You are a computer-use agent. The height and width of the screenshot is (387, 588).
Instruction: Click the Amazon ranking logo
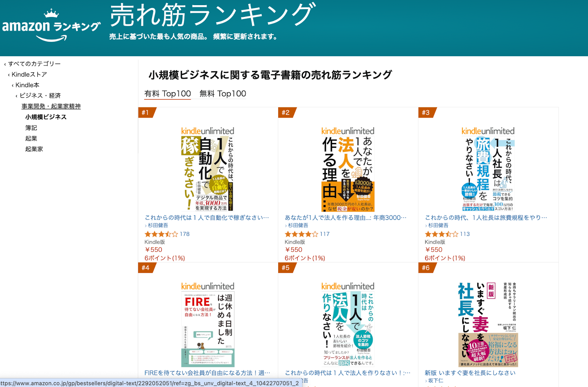[51, 25]
